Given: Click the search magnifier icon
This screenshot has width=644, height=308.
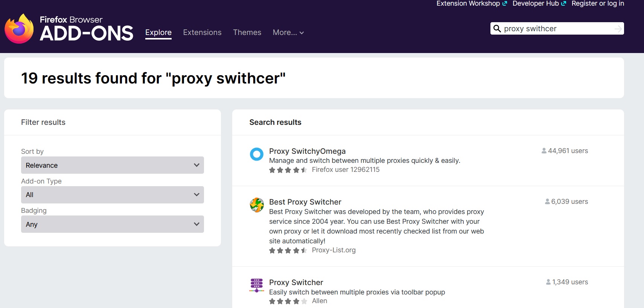Looking at the screenshot, I should pos(497,29).
